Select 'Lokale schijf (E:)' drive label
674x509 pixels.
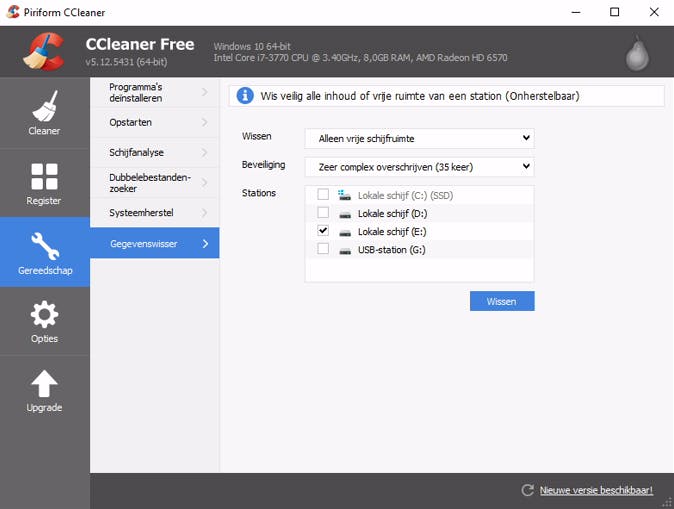(x=392, y=232)
